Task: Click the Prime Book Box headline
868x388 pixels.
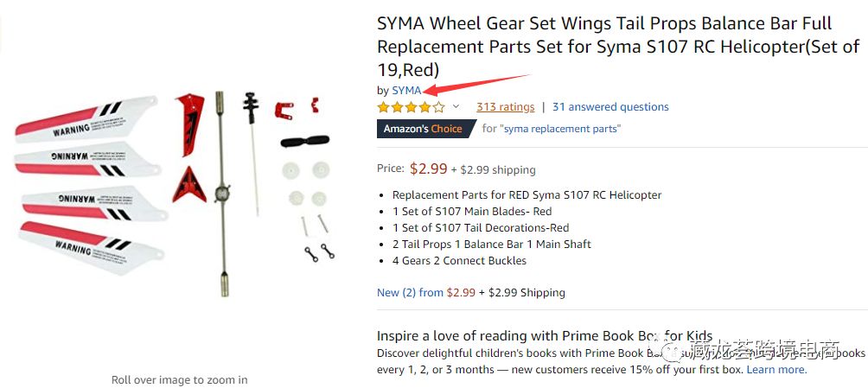Action: pos(545,336)
